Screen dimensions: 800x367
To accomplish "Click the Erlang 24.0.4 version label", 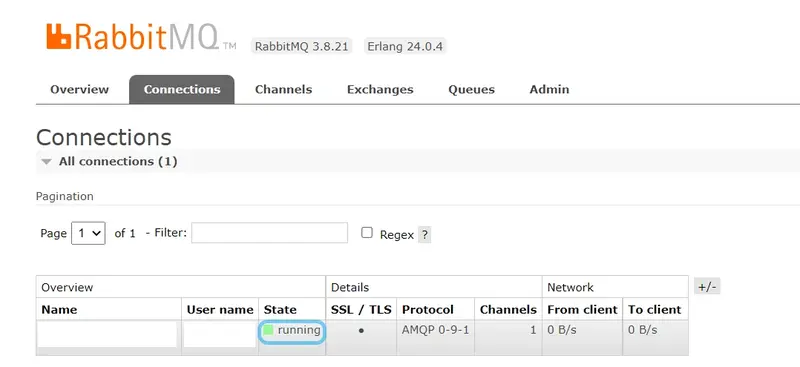I will pos(405,46).
